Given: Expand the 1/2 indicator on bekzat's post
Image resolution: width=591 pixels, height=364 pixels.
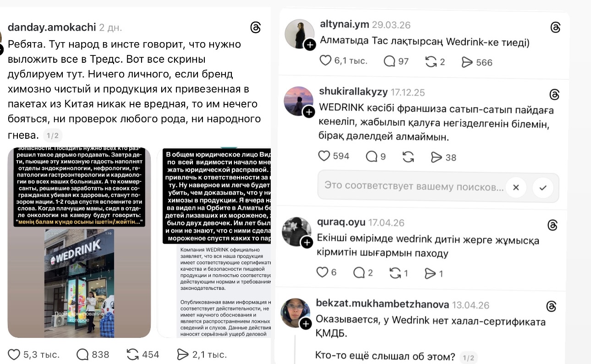Looking at the screenshot, I should click(x=468, y=358).
